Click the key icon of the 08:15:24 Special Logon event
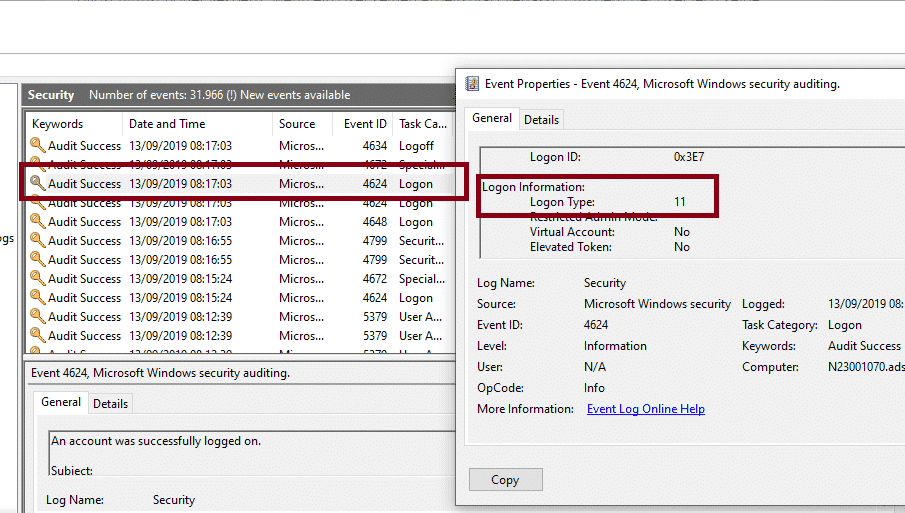 click(38, 279)
